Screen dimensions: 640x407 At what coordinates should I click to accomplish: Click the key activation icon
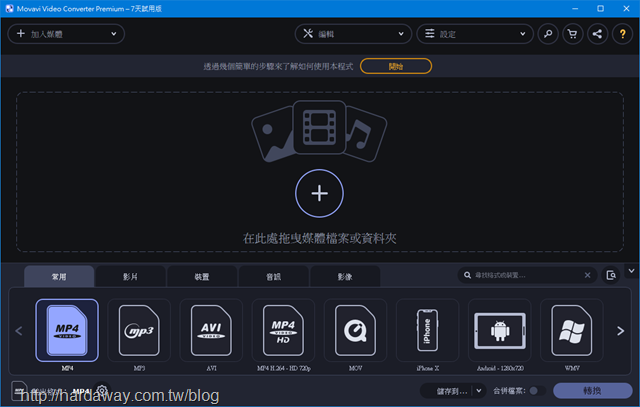tap(548, 34)
